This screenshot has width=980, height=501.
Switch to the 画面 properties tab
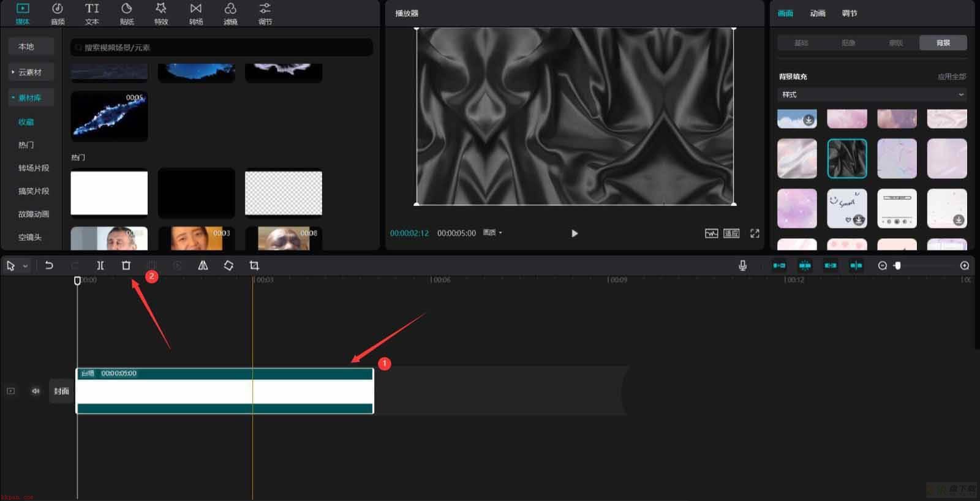785,13
